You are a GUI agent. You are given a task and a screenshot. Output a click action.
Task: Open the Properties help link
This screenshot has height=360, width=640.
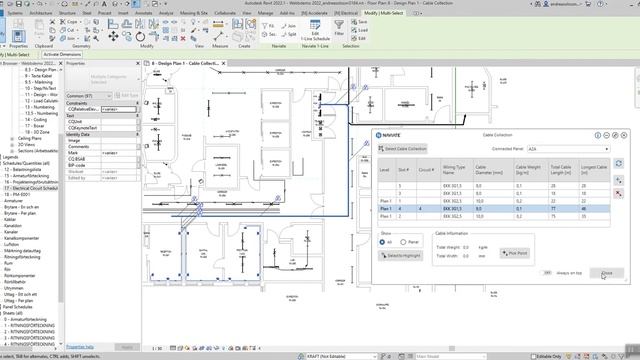coord(80,347)
